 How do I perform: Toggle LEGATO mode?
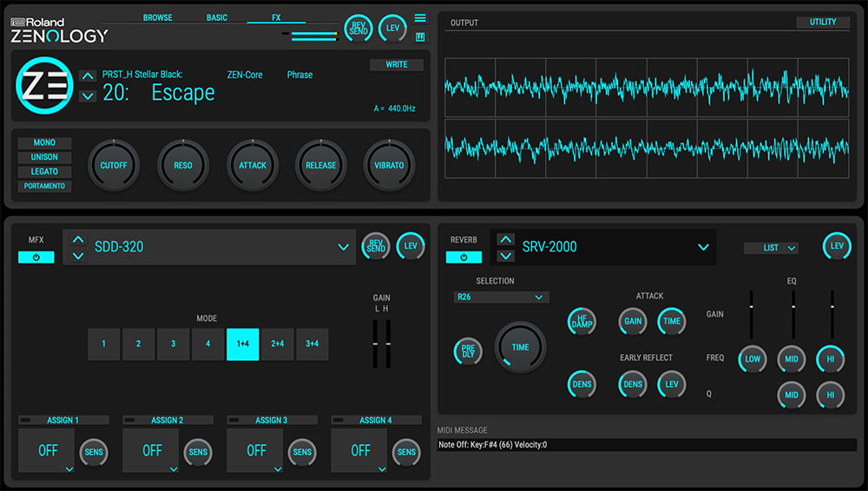[x=44, y=172]
